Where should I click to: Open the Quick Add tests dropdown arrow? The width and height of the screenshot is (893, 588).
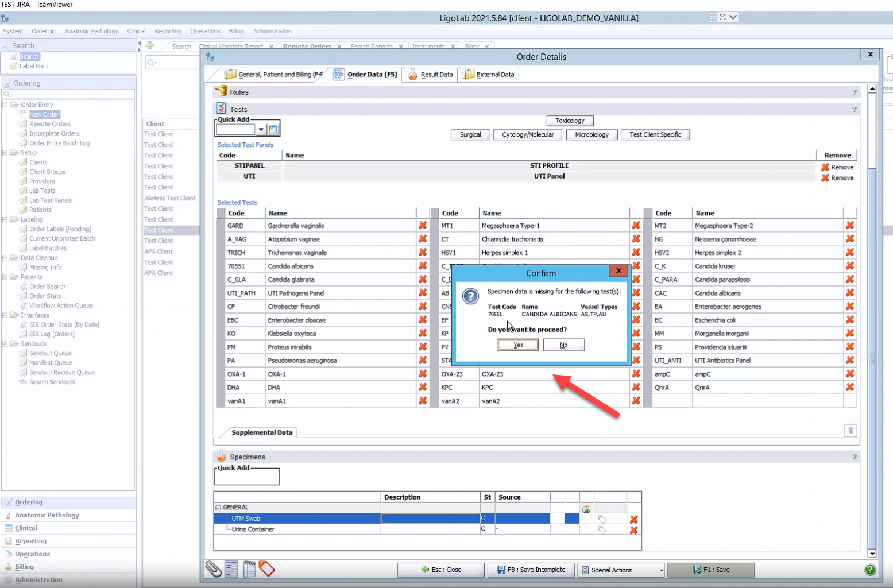[x=261, y=130]
